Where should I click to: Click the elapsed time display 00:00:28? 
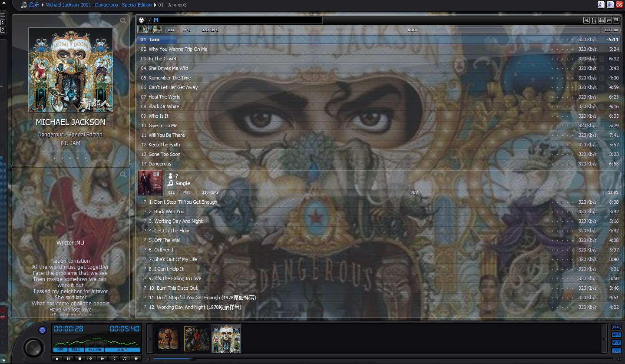pos(69,329)
